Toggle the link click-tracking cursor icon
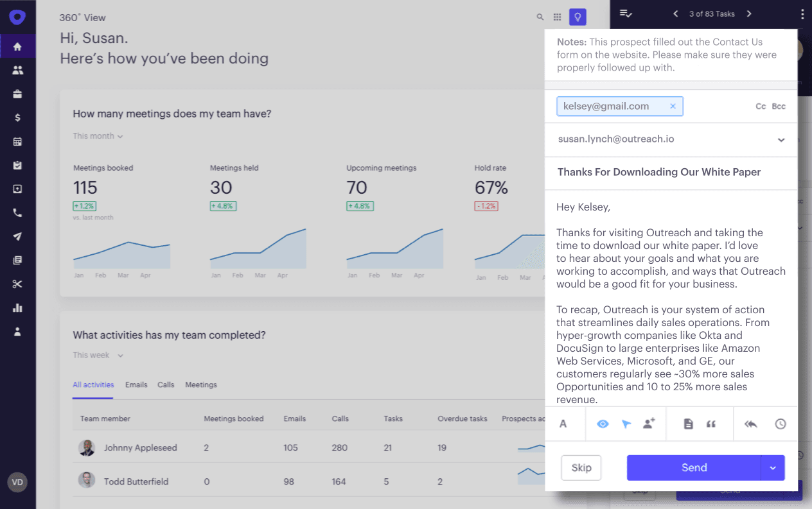Viewport: 812px width, 509px height. [x=626, y=424]
